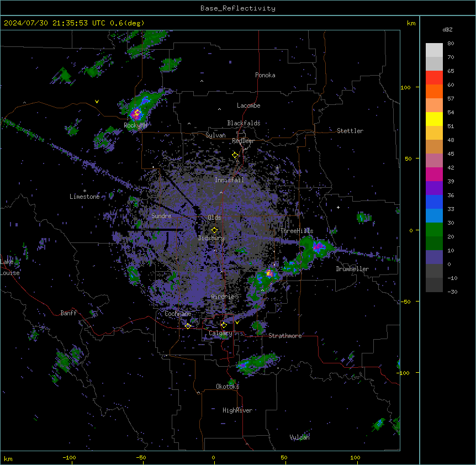Click the Didsbury label
Viewport: 476px width, 465px height.
(x=211, y=238)
